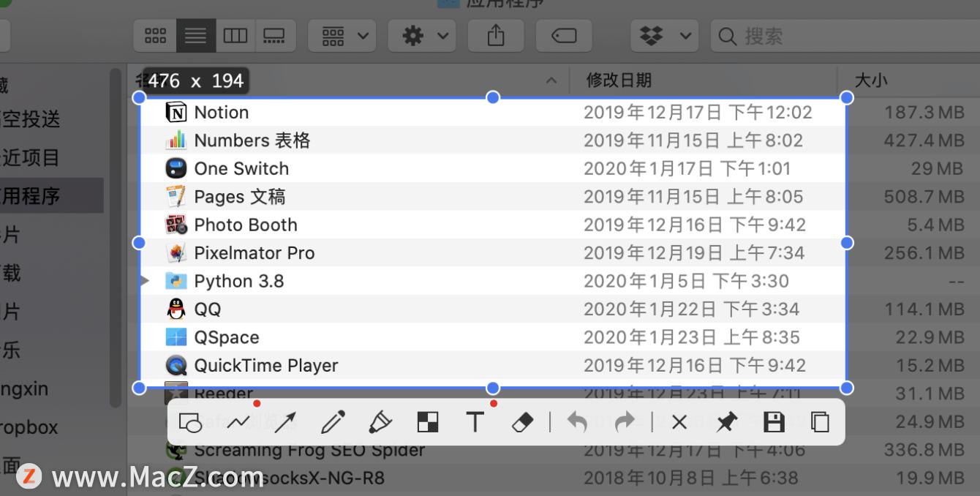The height and width of the screenshot is (496, 980).
Task: Select the rectangle shape annotation tool
Action: point(191,422)
